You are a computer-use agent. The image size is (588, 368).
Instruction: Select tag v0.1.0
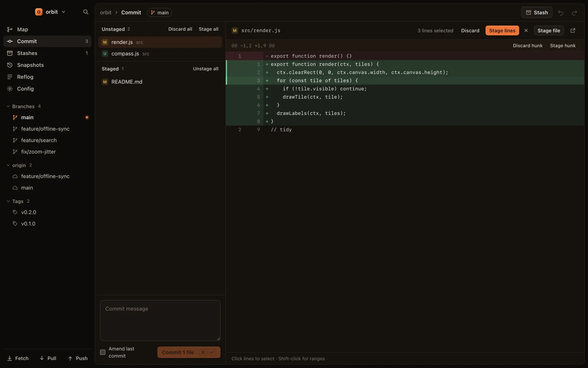(x=47, y=224)
